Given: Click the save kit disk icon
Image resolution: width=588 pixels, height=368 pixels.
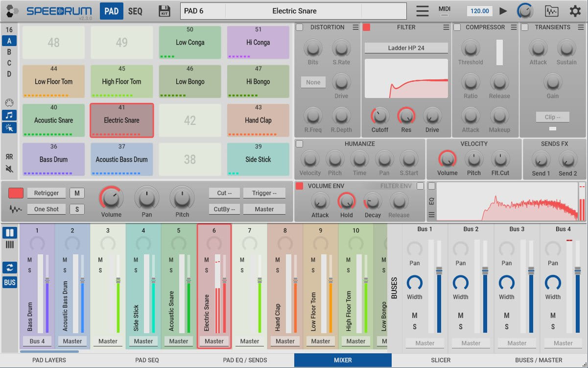Looking at the screenshot, I should click(165, 11).
